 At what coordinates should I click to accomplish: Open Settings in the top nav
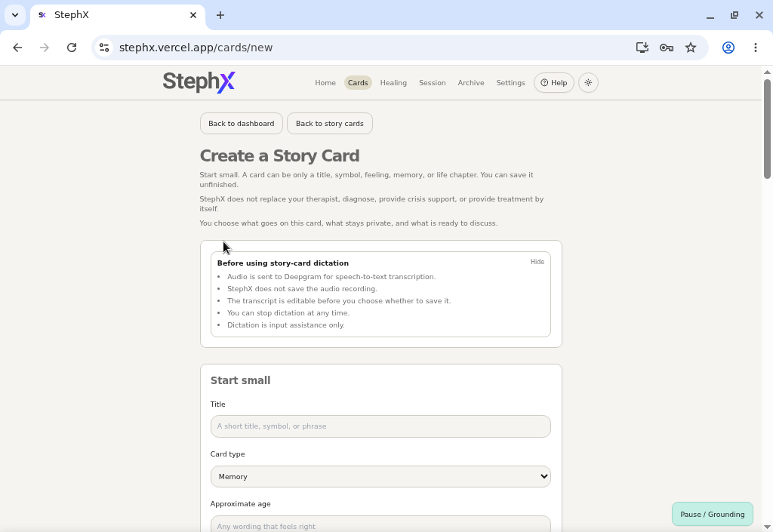click(511, 83)
